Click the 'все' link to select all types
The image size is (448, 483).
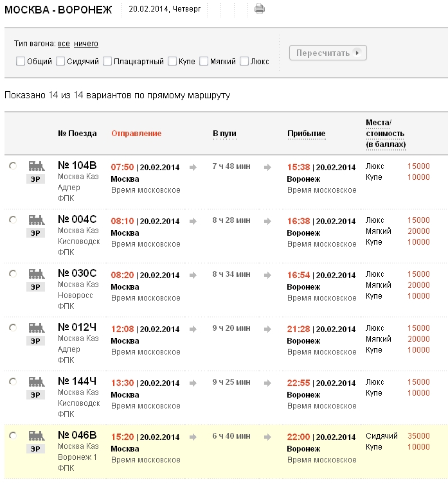[x=64, y=44]
